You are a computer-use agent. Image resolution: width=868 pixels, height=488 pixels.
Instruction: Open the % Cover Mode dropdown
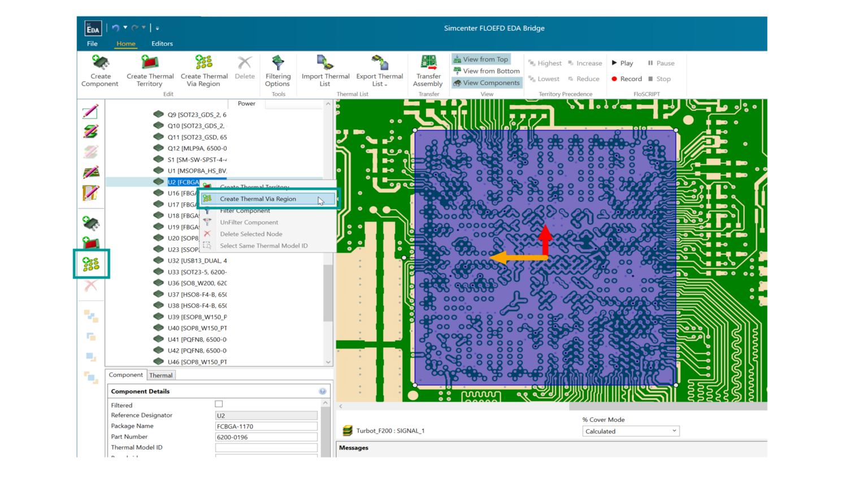click(674, 430)
